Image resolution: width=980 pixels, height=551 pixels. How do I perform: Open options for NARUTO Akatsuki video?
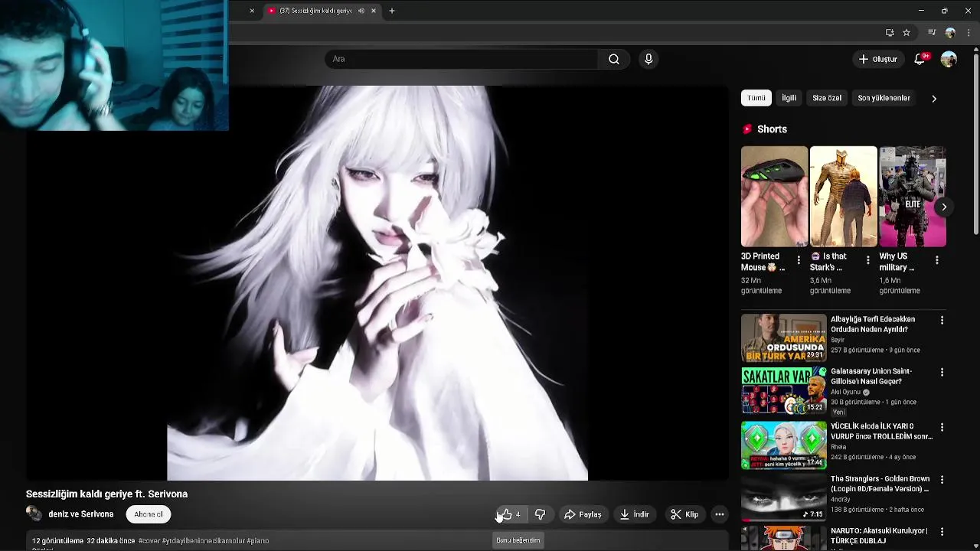942,532
